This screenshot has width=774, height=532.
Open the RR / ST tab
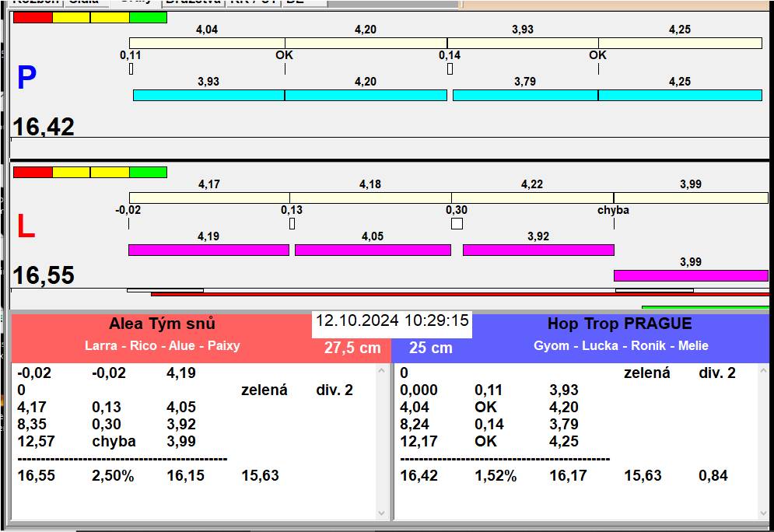point(252,2)
